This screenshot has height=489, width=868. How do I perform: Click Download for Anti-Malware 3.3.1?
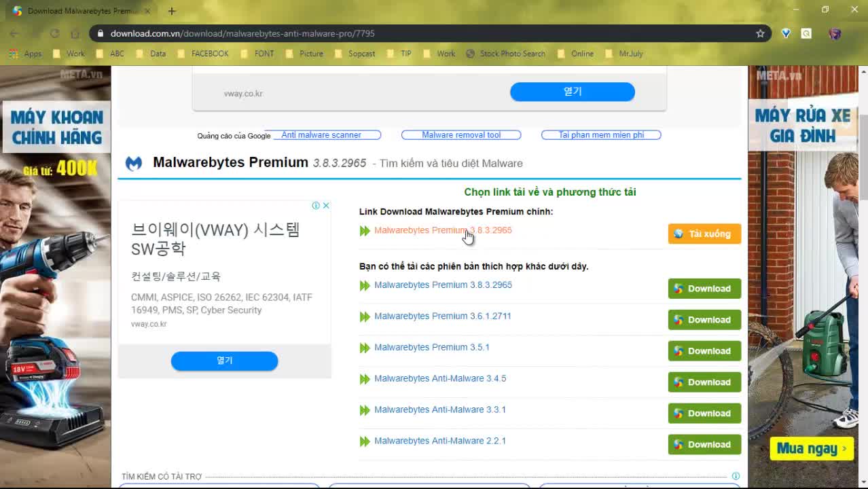click(x=704, y=414)
